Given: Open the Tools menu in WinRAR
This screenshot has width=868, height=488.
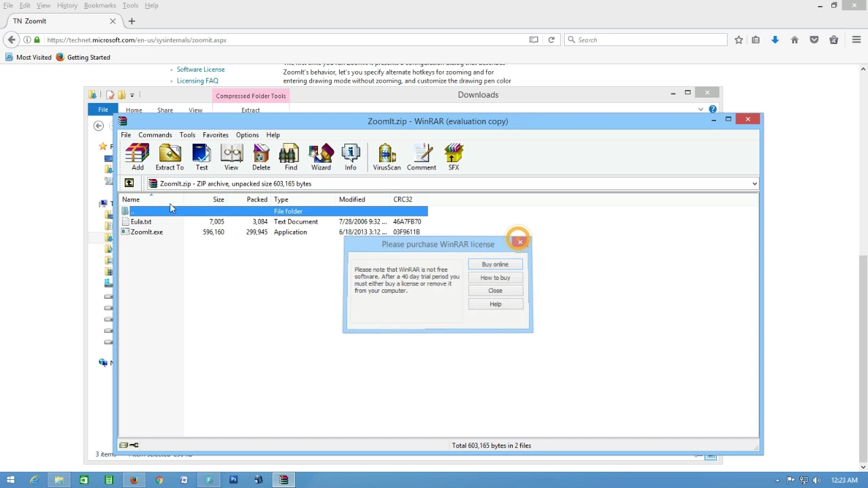Looking at the screenshot, I should 187,135.
